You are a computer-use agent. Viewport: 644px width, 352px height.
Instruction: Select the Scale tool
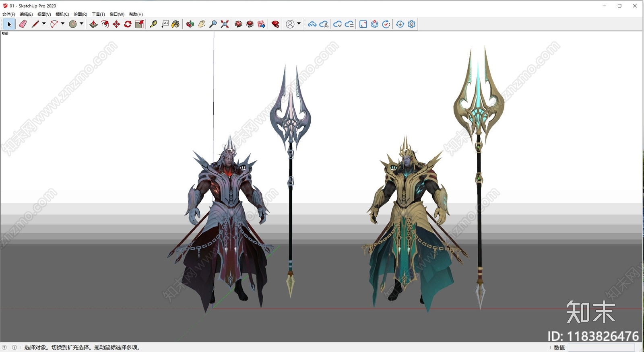(139, 24)
